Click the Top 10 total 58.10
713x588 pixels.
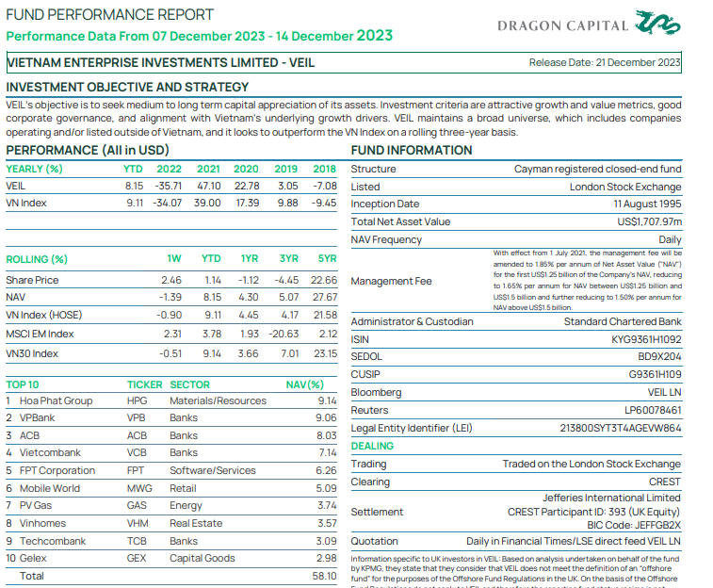(x=324, y=576)
